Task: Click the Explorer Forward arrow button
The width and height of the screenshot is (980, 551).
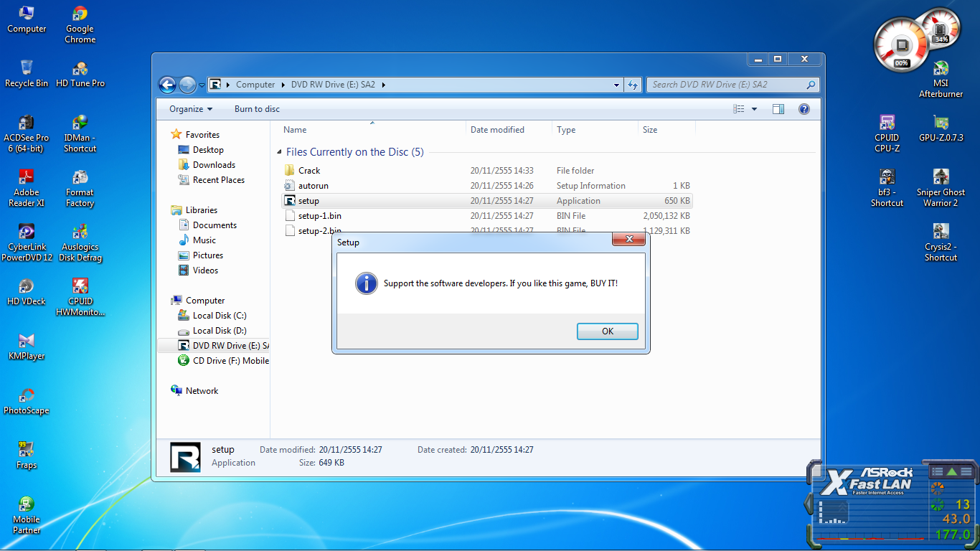Action: pos(187,85)
